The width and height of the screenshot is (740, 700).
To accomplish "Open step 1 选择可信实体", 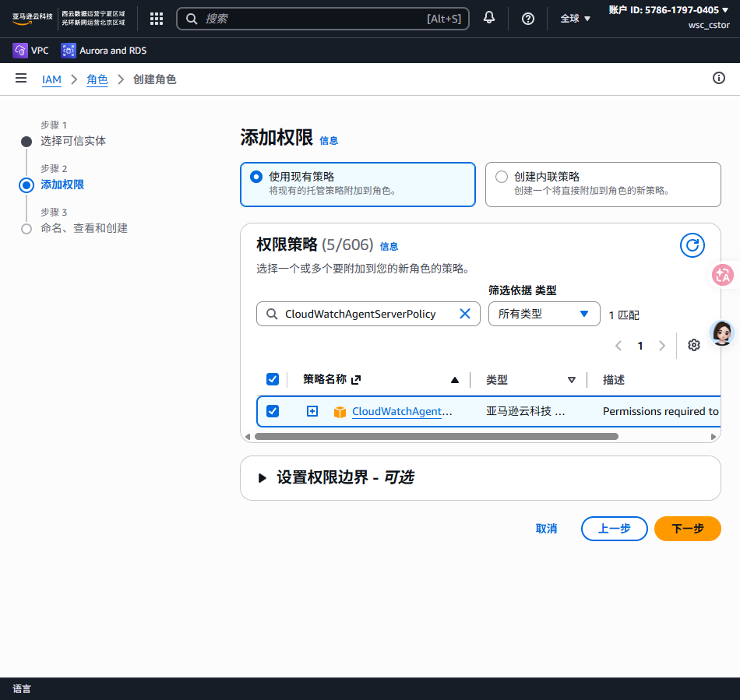I will click(72, 141).
